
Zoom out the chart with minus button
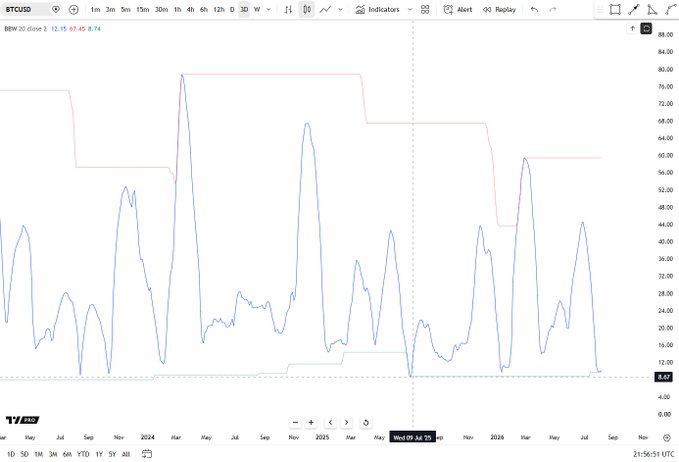point(295,422)
